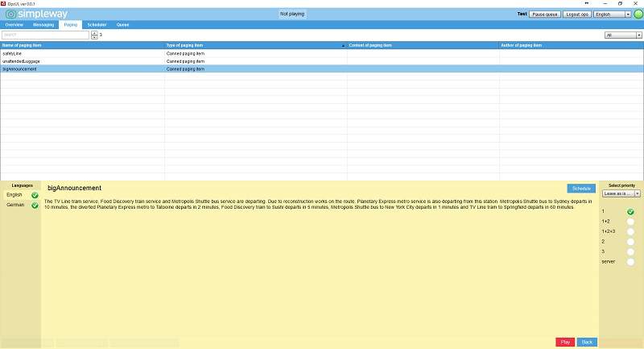Select the server zone option
644x349 pixels.
(x=630, y=261)
